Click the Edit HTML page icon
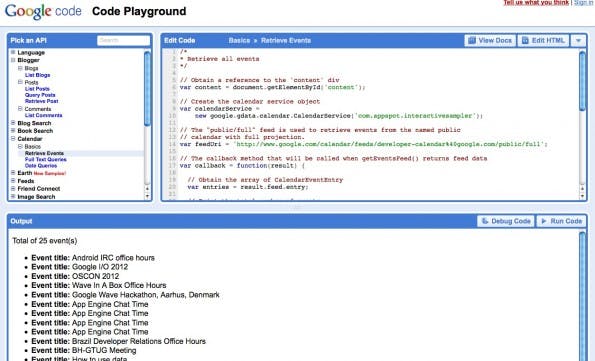 525,40
